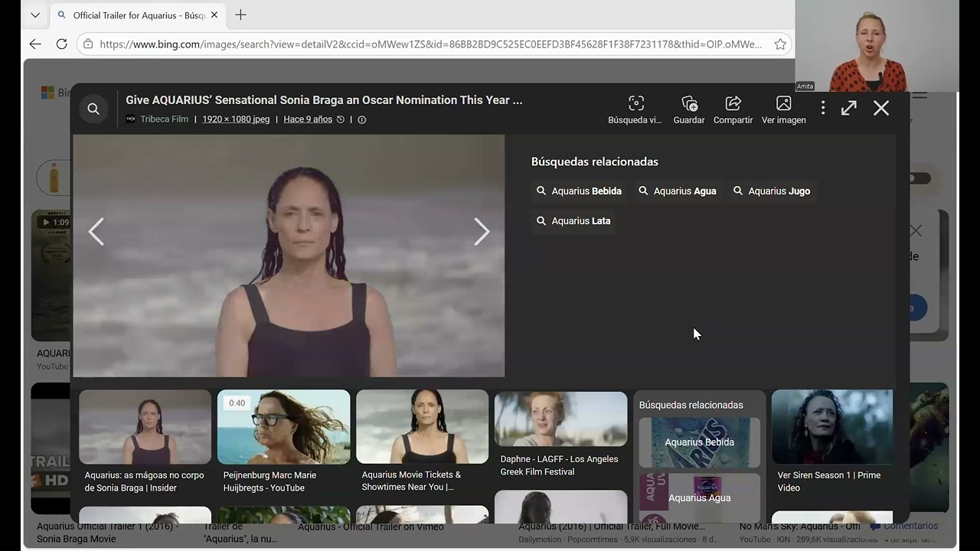
Task: Click 'Aquarius - Official Trailer on Vimeo' result
Action: tap(371, 527)
